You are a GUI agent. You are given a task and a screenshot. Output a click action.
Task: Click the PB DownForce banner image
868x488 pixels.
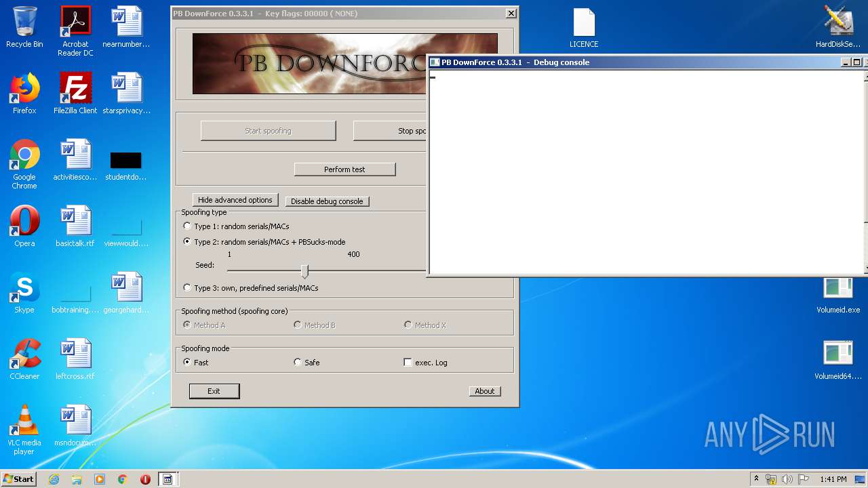311,64
